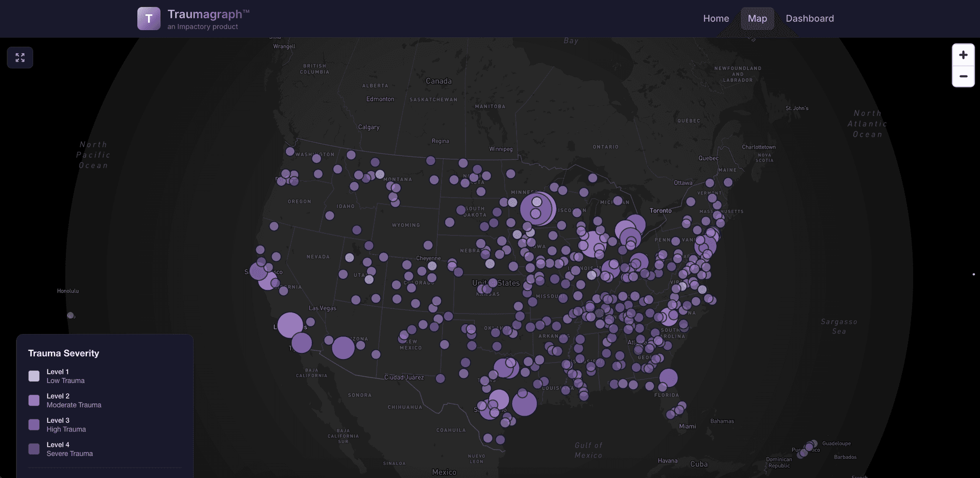Click the 'an Impactory product' tagline
This screenshot has width=980, height=478.
pyautogui.click(x=203, y=27)
